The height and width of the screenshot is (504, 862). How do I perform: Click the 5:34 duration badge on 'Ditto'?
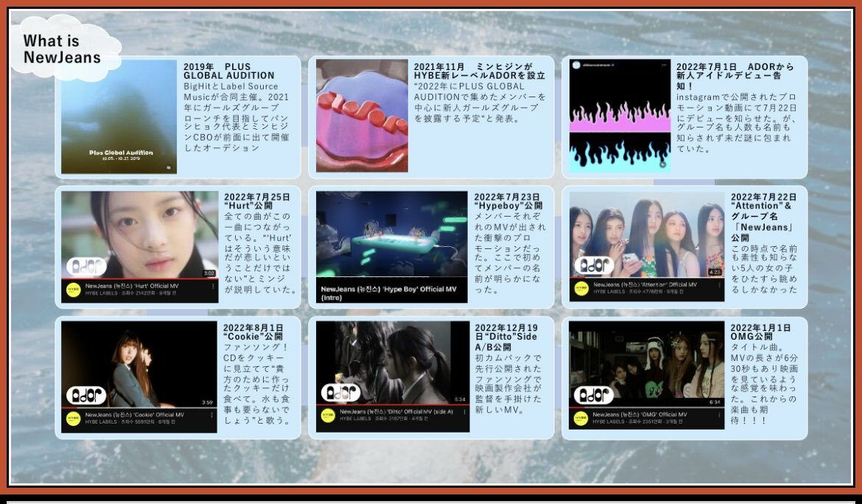[x=460, y=399]
